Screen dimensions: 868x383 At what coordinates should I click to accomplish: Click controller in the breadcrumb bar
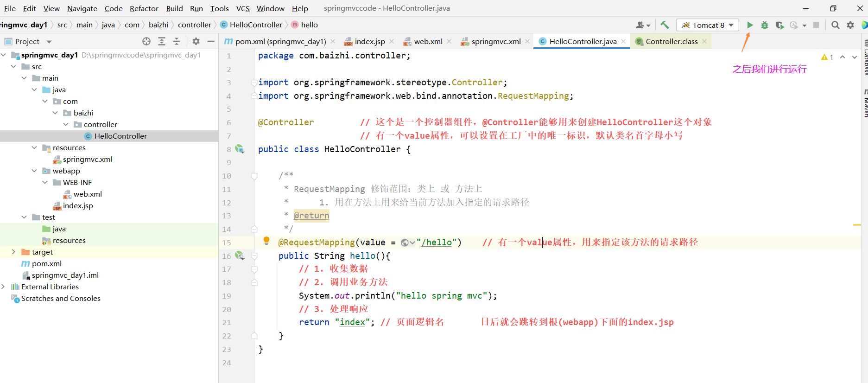pyautogui.click(x=195, y=25)
